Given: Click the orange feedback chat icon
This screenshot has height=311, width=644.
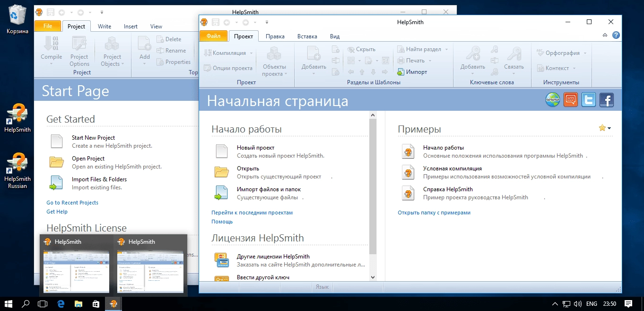Looking at the screenshot, I should [571, 100].
